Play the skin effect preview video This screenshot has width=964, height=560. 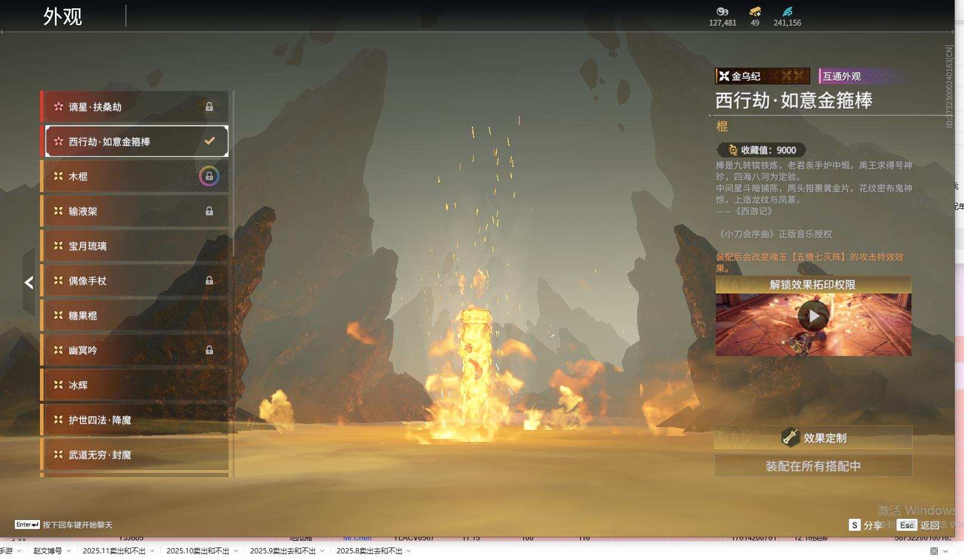(814, 315)
